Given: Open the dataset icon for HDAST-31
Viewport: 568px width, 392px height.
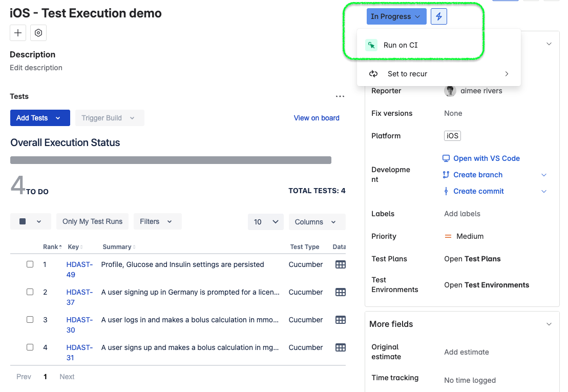Looking at the screenshot, I should (x=341, y=347).
